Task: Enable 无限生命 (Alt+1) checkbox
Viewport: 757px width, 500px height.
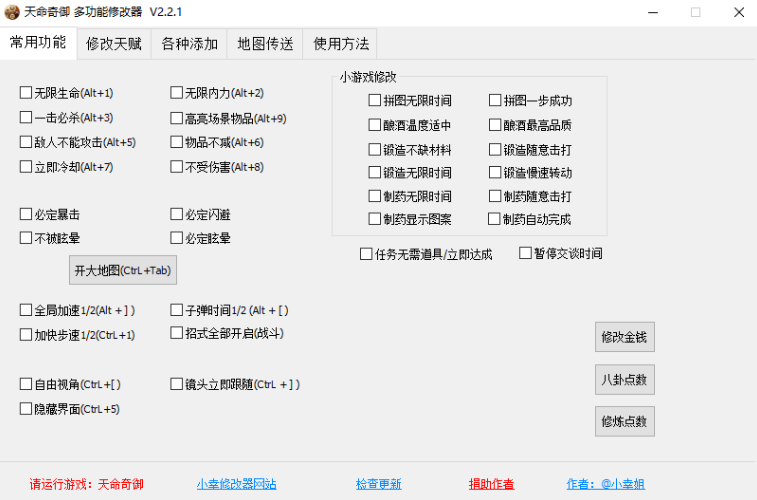Action: pos(26,92)
